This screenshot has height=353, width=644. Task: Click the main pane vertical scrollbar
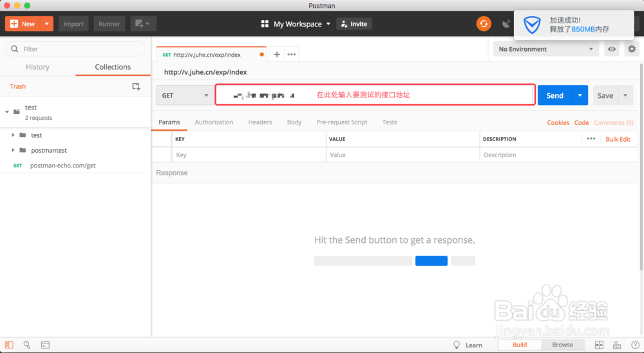(x=641, y=166)
